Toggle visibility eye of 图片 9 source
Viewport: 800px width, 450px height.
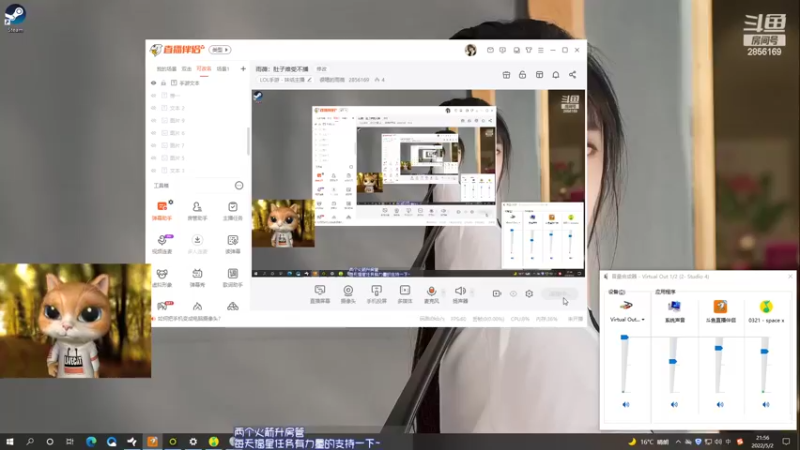tap(154, 120)
